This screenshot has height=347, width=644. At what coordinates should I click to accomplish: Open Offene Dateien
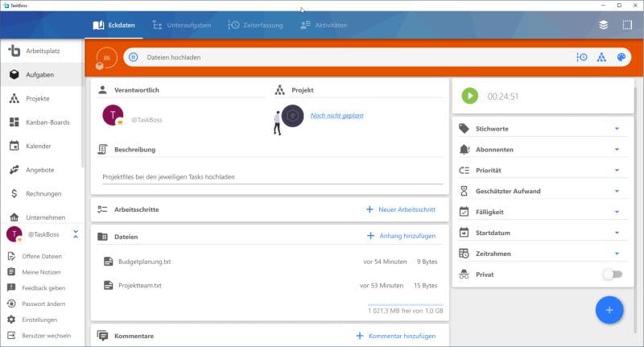click(x=42, y=256)
